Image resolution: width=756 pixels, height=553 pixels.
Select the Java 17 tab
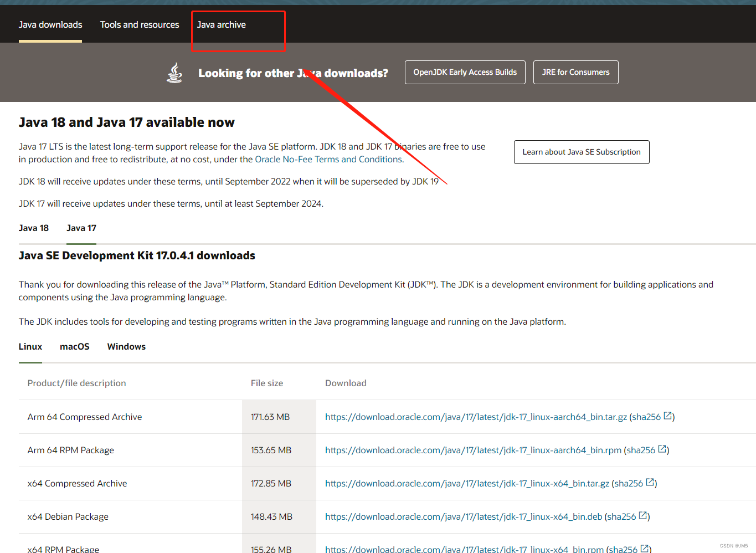(81, 228)
